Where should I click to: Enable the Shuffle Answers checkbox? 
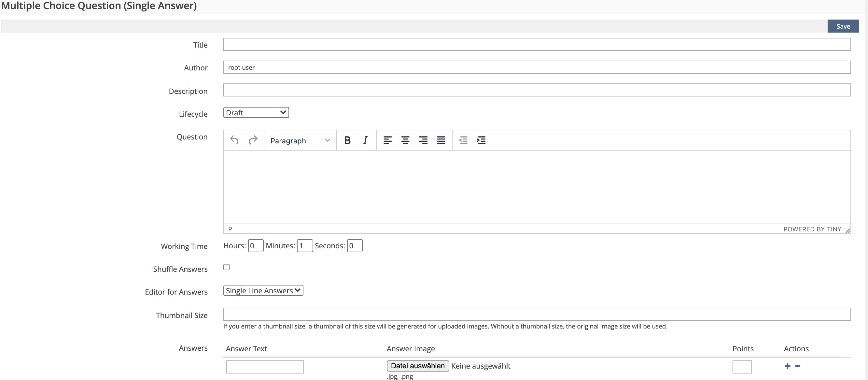[x=226, y=267]
